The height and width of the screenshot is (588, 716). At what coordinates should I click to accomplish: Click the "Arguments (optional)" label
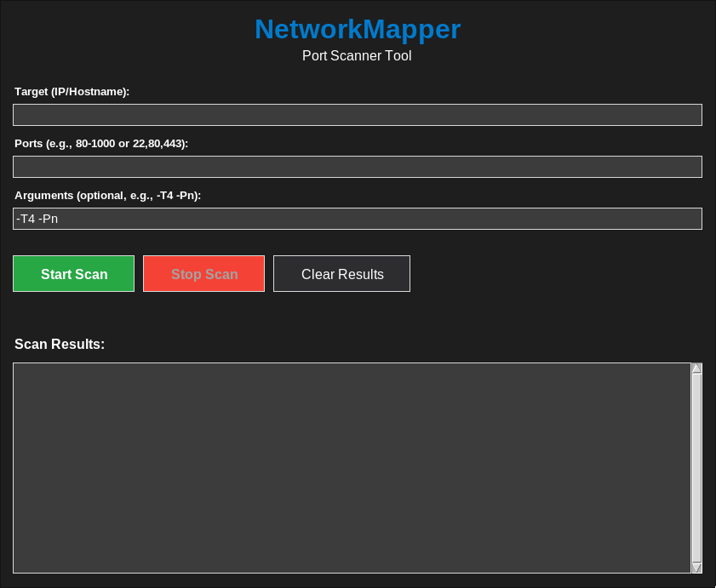click(107, 195)
